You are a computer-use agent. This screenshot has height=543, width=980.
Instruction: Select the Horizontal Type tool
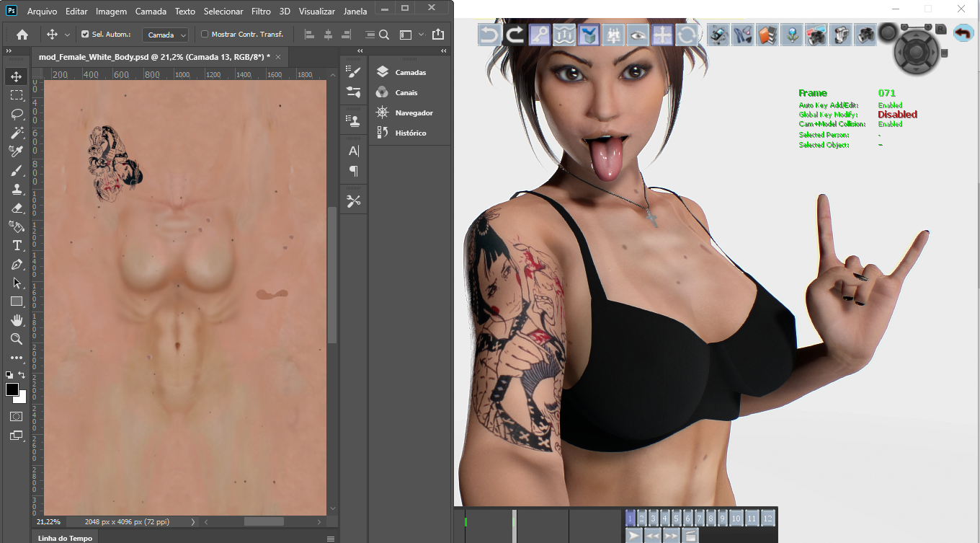point(17,245)
